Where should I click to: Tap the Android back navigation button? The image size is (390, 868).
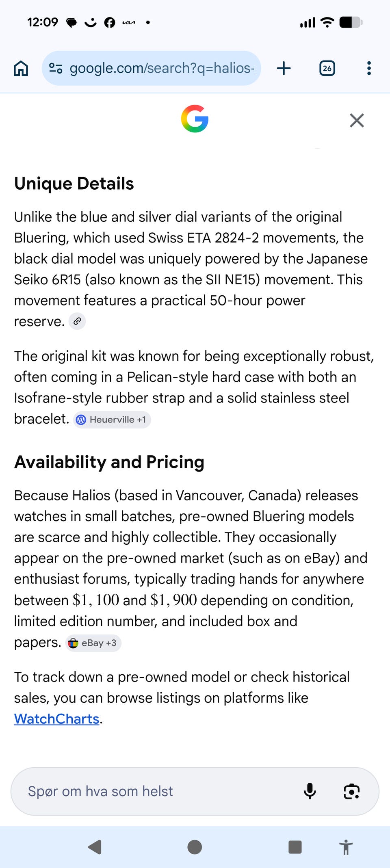95,847
